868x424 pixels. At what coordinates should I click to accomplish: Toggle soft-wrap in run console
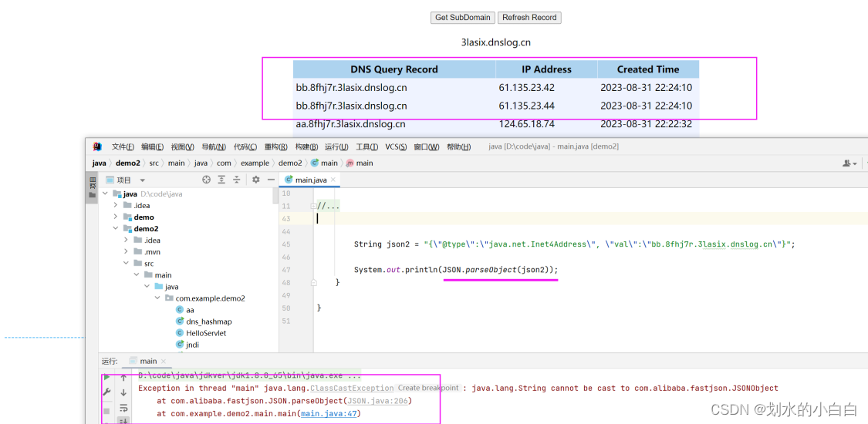pyautogui.click(x=123, y=409)
